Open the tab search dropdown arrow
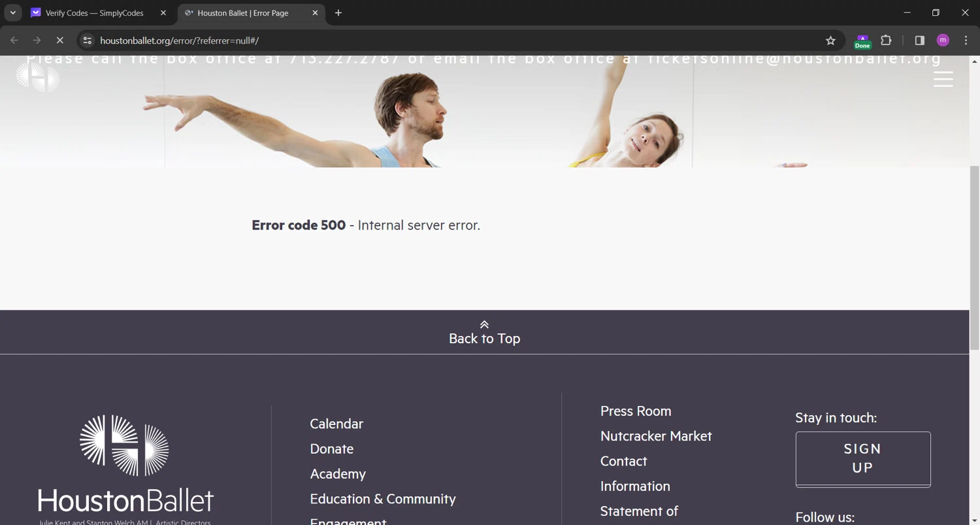The height and width of the screenshot is (525, 980). pyautogui.click(x=12, y=12)
